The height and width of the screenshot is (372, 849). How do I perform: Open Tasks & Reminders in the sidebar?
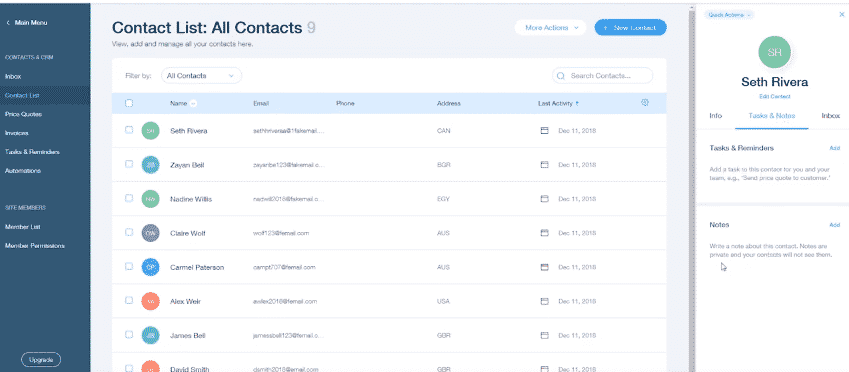[32, 152]
